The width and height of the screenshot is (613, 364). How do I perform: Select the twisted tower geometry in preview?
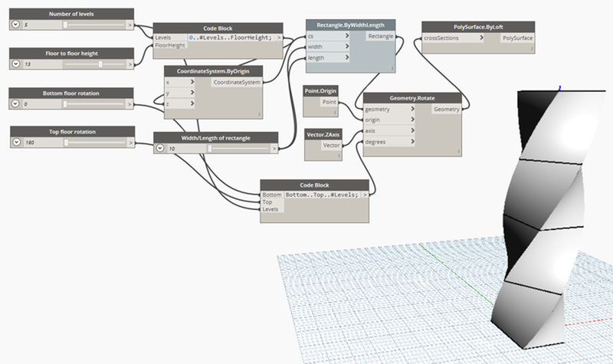click(x=547, y=219)
